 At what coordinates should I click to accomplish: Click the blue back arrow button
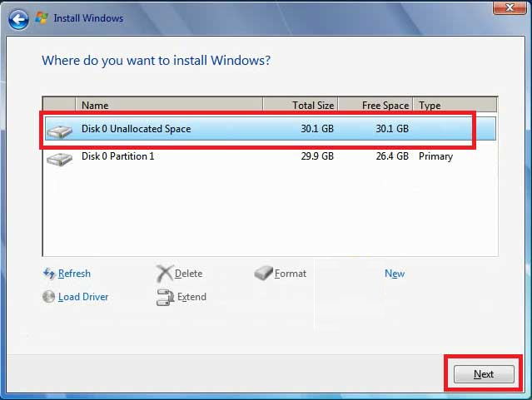pyautogui.click(x=19, y=17)
